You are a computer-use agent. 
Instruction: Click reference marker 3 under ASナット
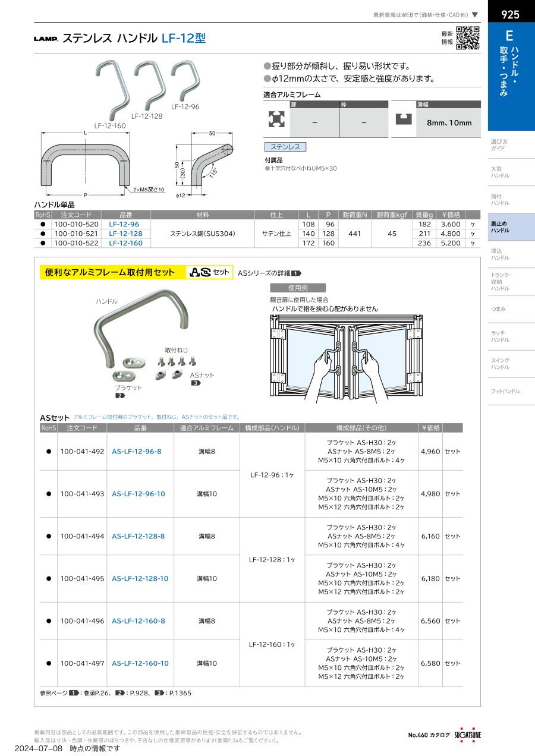196,383
